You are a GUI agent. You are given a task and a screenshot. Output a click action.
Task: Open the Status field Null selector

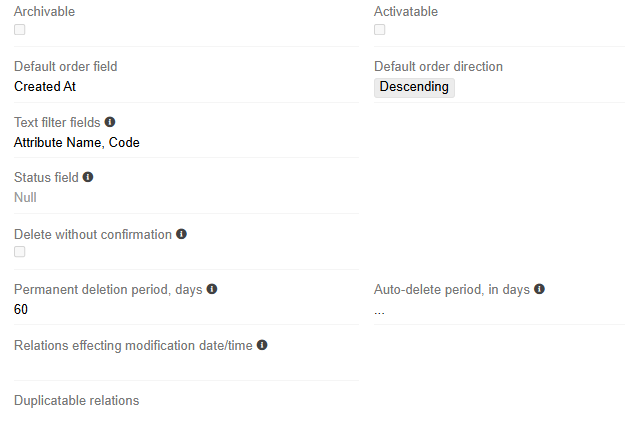(x=25, y=197)
